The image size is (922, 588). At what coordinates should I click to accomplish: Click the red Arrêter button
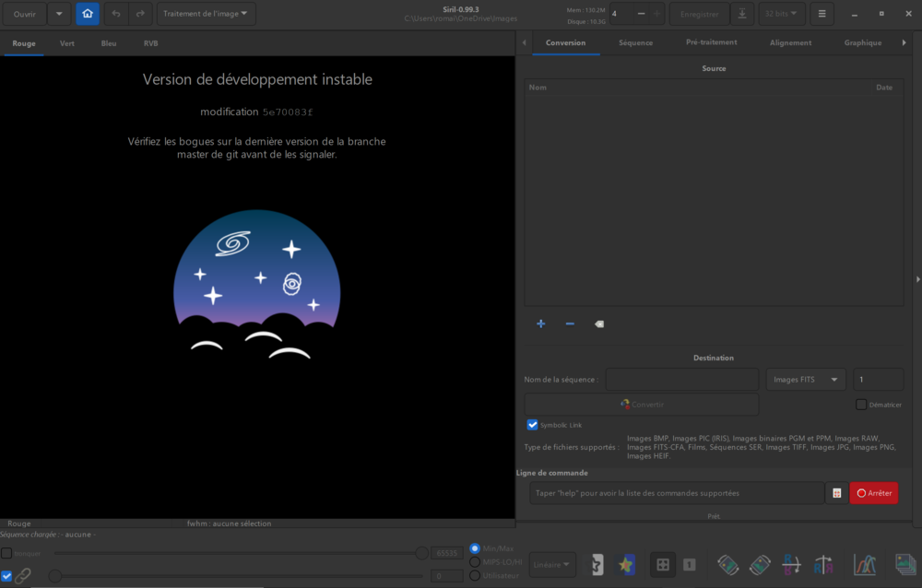(x=874, y=493)
